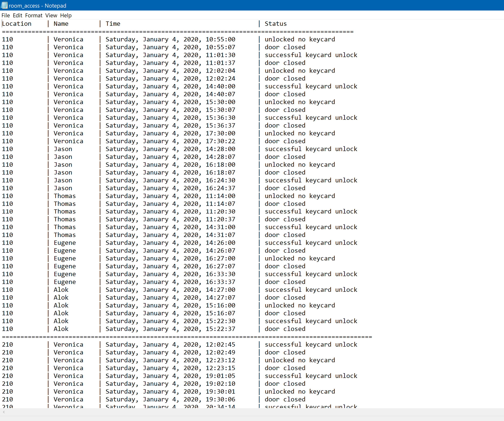The width and height of the screenshot is (504, 421).
Task: Click Eugene's 16:33:30 successful keycard unlock
Action: tap(310, 274)
